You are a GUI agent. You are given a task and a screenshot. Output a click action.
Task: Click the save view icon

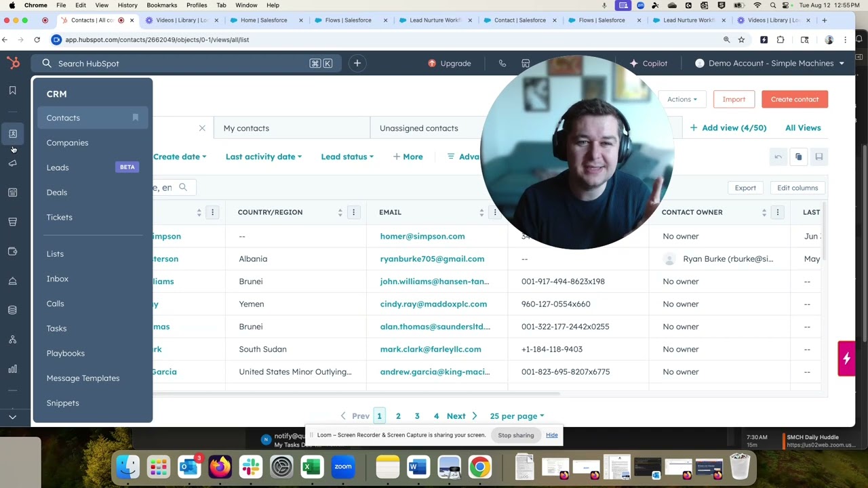point(818,157)
